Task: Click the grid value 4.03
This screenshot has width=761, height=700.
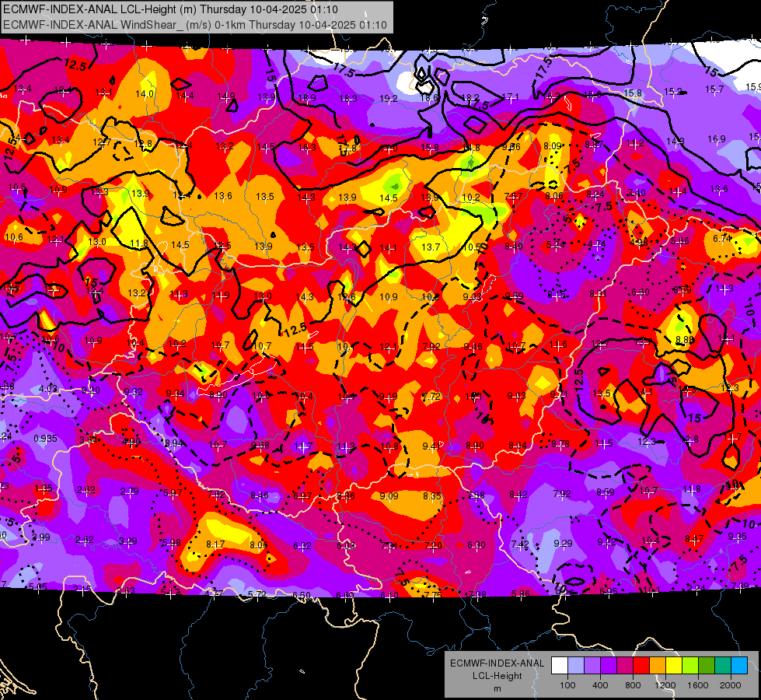Action: point(48,389)
